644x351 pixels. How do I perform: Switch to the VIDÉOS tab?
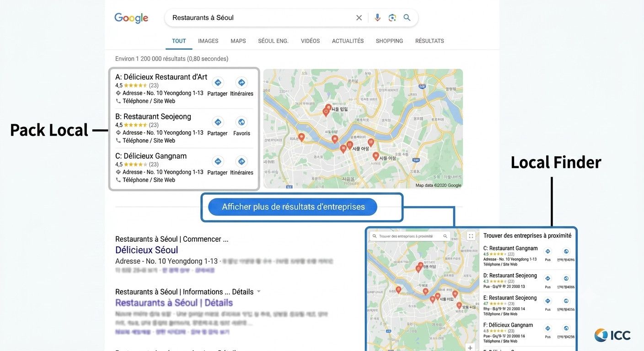[310, 41]
